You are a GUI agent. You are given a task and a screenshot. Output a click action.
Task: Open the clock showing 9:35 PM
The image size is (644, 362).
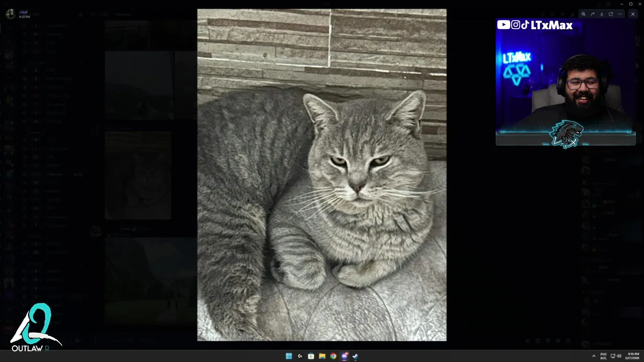632,356
